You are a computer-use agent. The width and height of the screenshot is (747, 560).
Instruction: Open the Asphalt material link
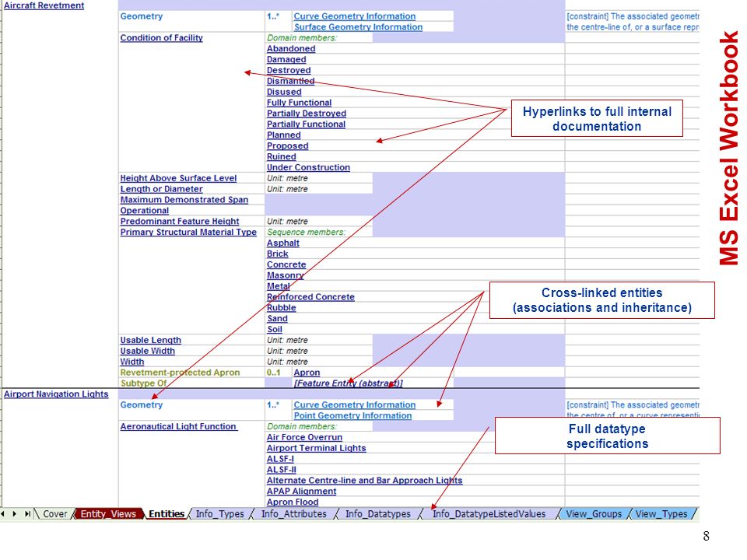point(283,243)
